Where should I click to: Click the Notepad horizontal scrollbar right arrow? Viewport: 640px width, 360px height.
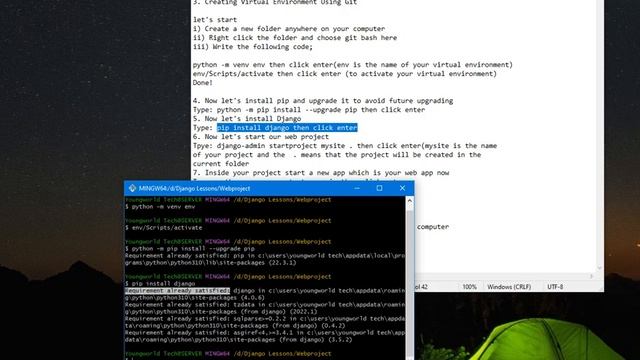tap(591, 276)
